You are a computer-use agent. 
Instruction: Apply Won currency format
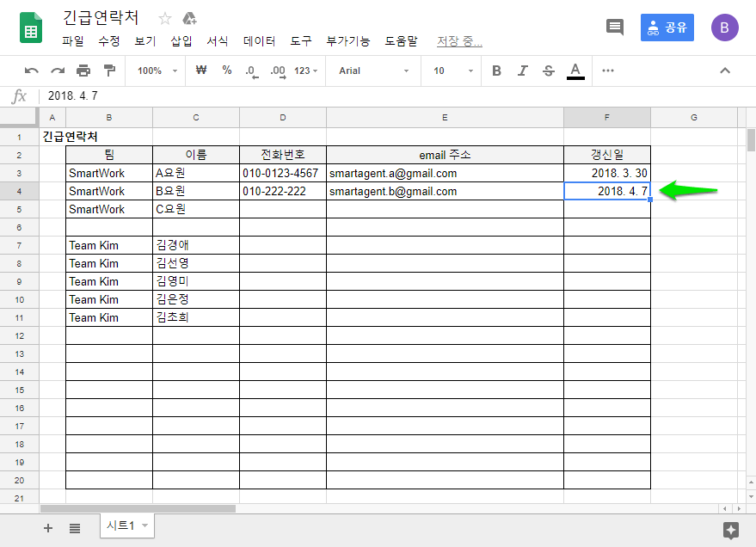(x=200, y=71)
